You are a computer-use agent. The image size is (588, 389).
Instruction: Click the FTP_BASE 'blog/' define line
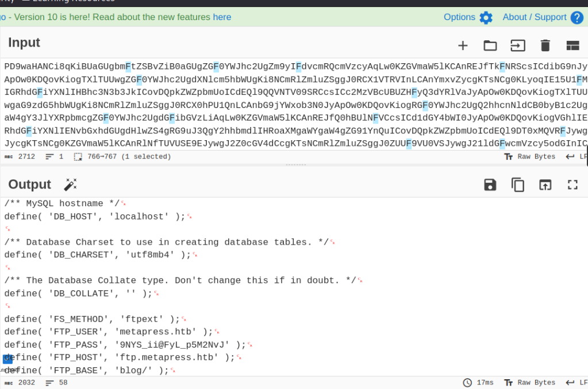(87, 371)
